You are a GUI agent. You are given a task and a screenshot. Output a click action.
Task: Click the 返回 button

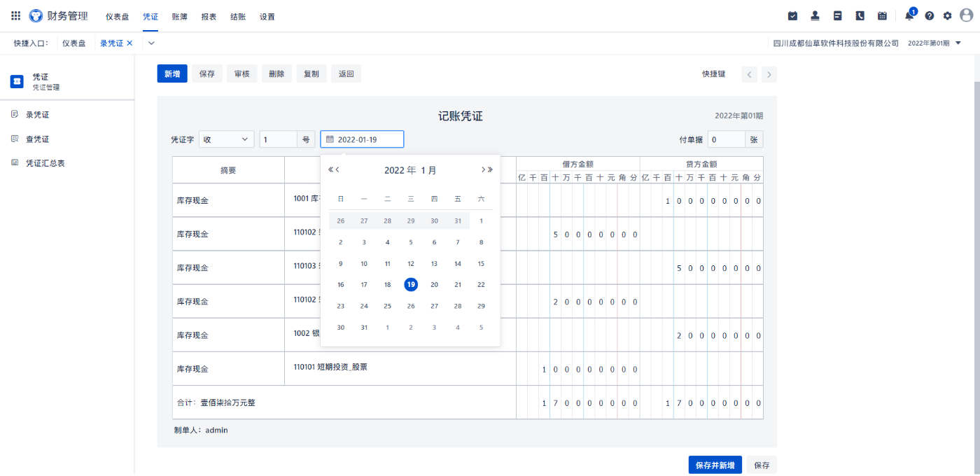click(346, 73)
